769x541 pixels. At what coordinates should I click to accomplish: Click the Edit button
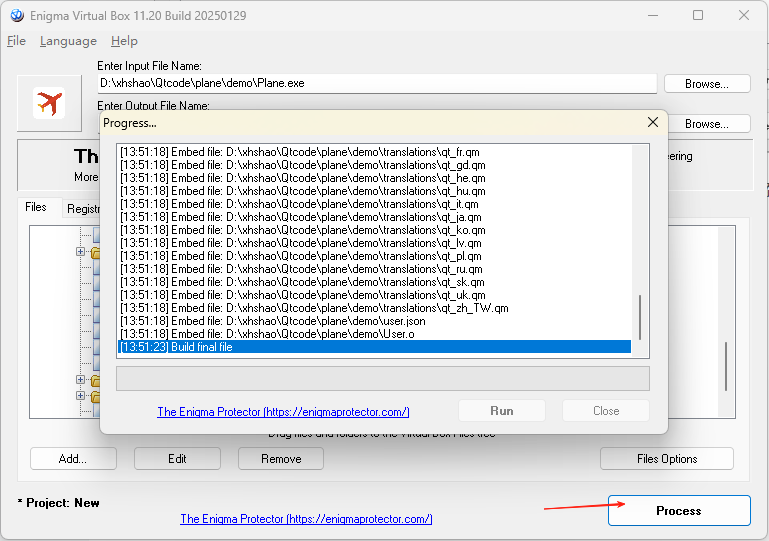point(177,459)
